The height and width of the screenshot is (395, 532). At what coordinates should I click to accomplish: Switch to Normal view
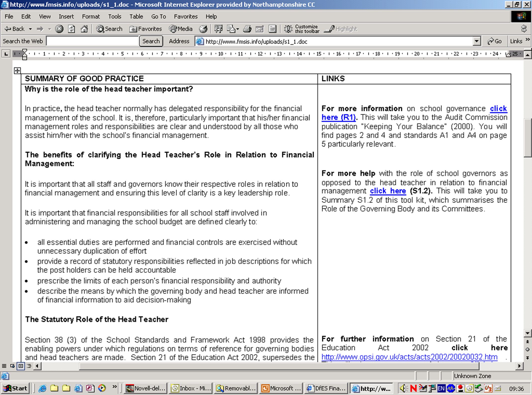point(4,366)
